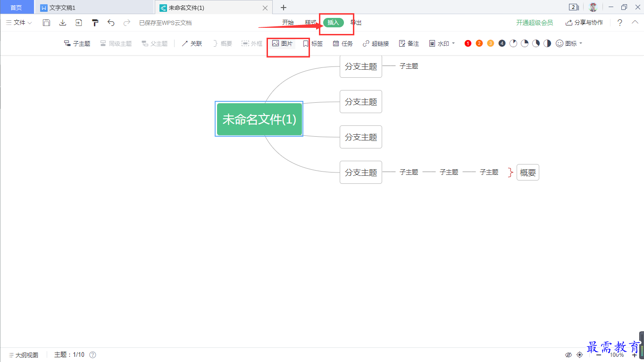Select the second 分支主题 branch node
Viewport: 644px width, 362px height.
361,102
